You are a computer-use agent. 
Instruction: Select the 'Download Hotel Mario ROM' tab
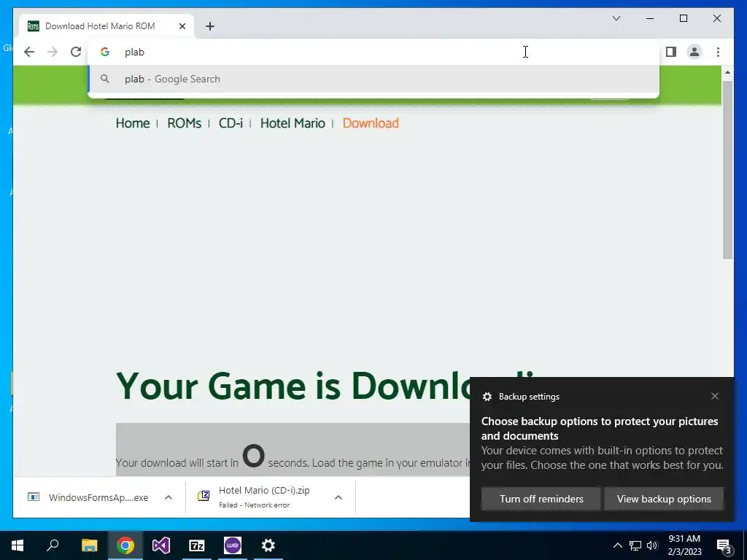tap(107, 26)
